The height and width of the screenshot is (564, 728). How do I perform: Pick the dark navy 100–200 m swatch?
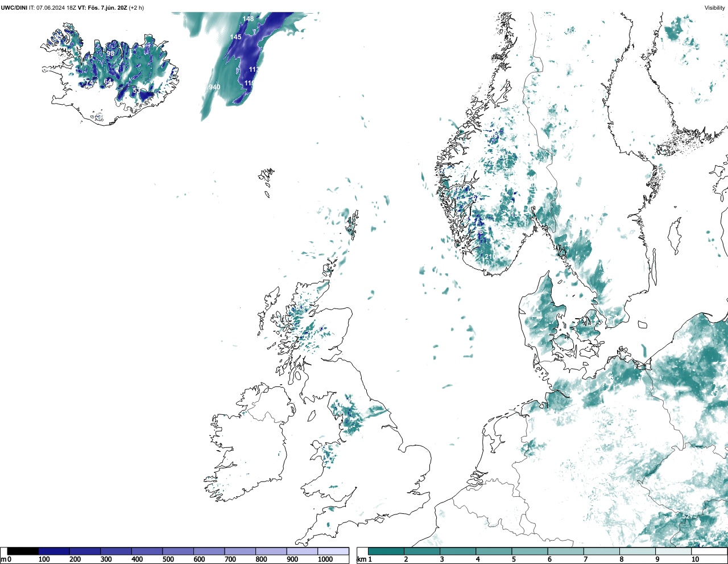pos(54,551)
